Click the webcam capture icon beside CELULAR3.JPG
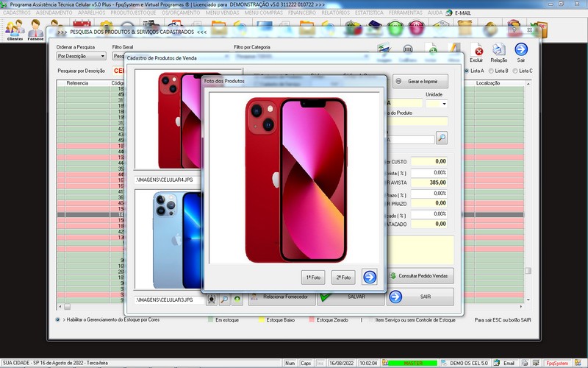Image resolution: width=588 pixels, height=368 pixels. click(x=212, y=300)
